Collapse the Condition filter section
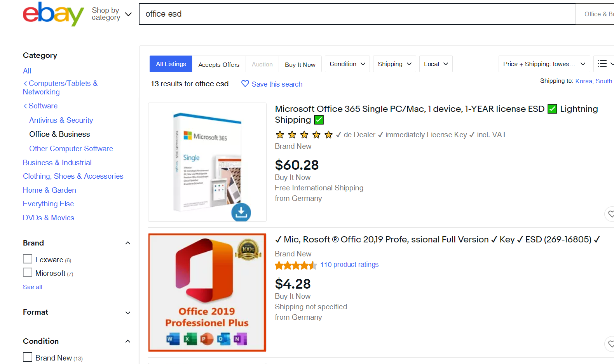The height and width of the screenshot is (364, 614). pyautogui.click(x=127, y=341)
